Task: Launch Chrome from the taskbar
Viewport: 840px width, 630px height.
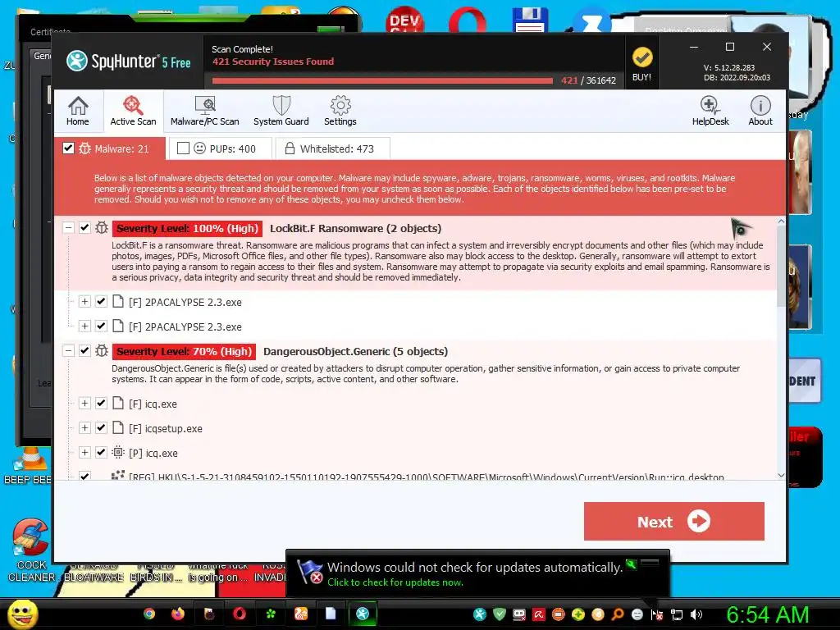Action: click(149, 614)
